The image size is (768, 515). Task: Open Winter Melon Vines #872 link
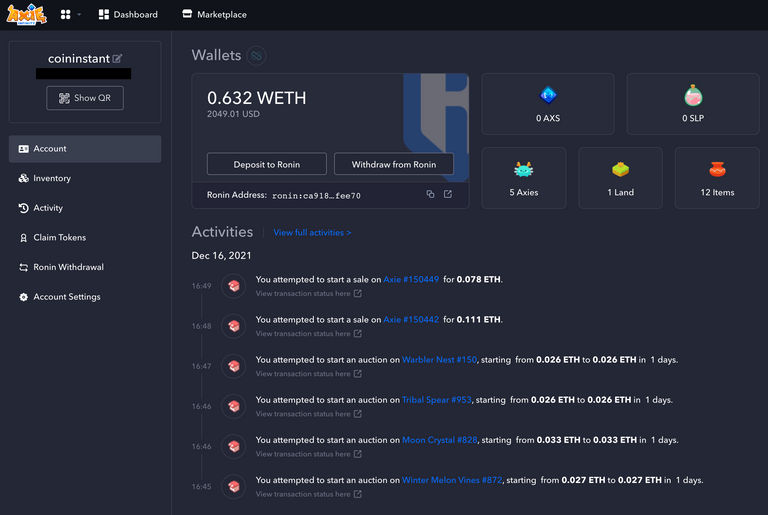452,480
